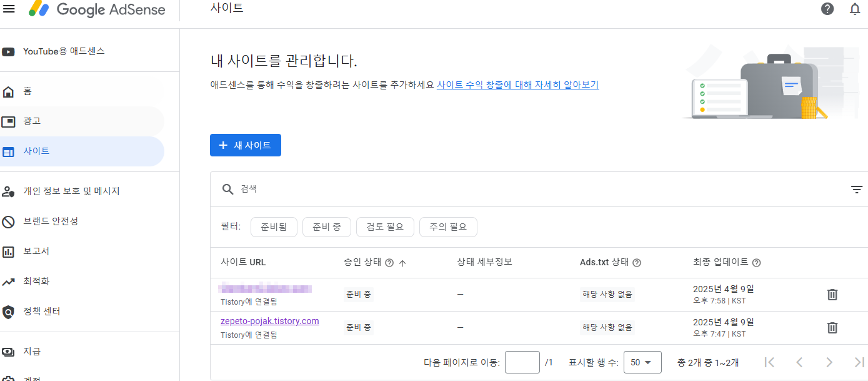Click the 새 사이트 button
868x381 pixels.
coord(246,145)
